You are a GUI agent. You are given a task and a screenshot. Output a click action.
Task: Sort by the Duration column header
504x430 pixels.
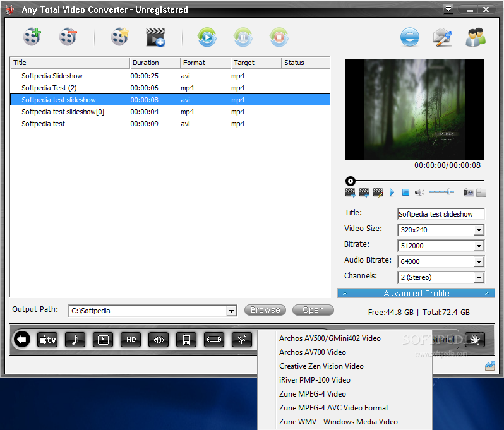tap(155, 63)
